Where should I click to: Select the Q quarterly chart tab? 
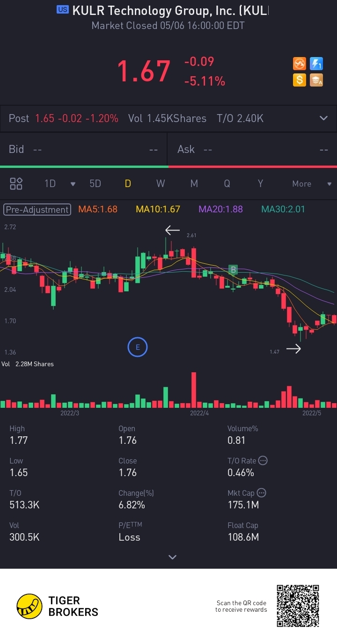tap(227, 184)
